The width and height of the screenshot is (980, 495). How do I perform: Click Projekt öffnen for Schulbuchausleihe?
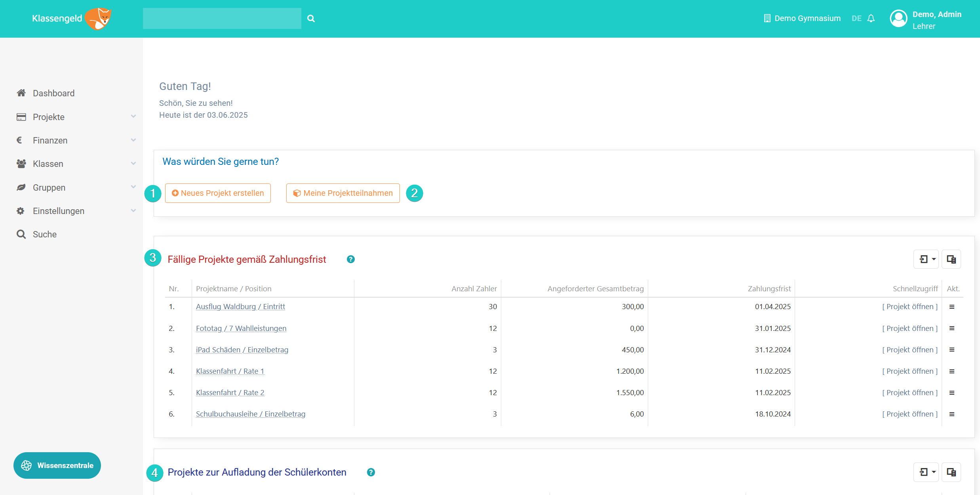point(910,414)
